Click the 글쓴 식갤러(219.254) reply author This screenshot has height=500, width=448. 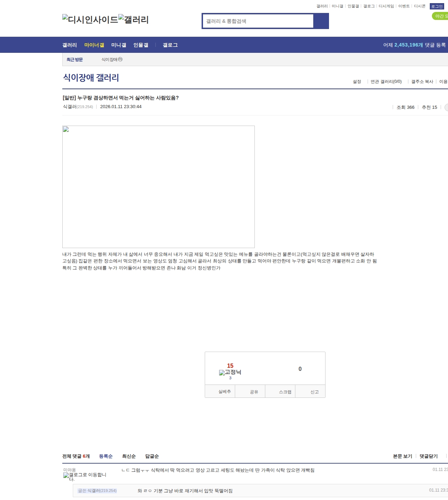tap(97, 491)
